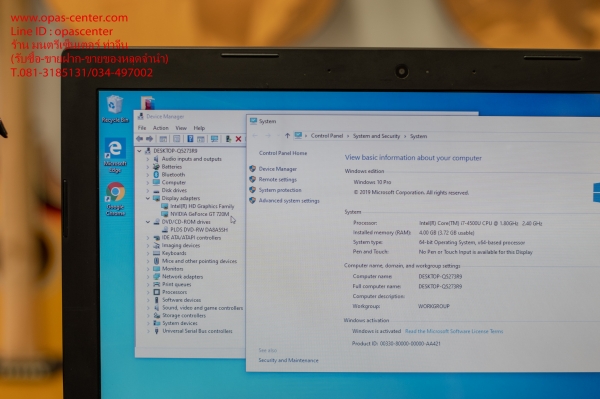Select the Imaging devices entry

181,245
